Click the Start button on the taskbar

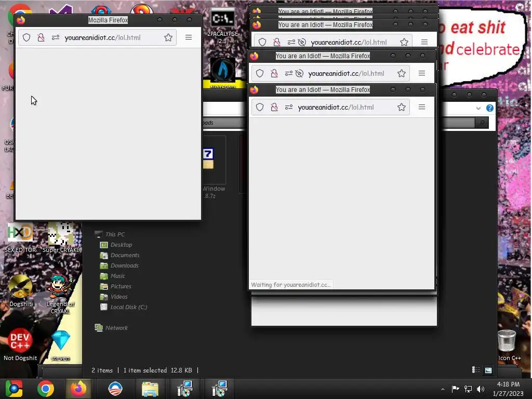pos(14,389)
